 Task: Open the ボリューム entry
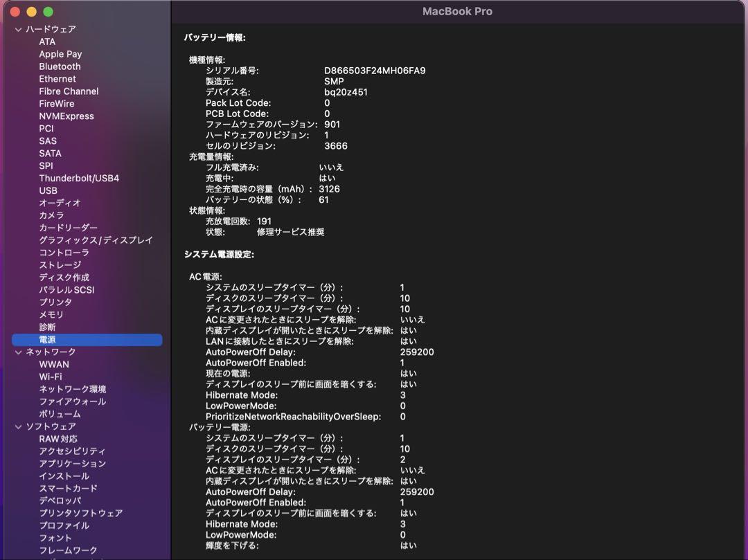[x=60, y=414]
